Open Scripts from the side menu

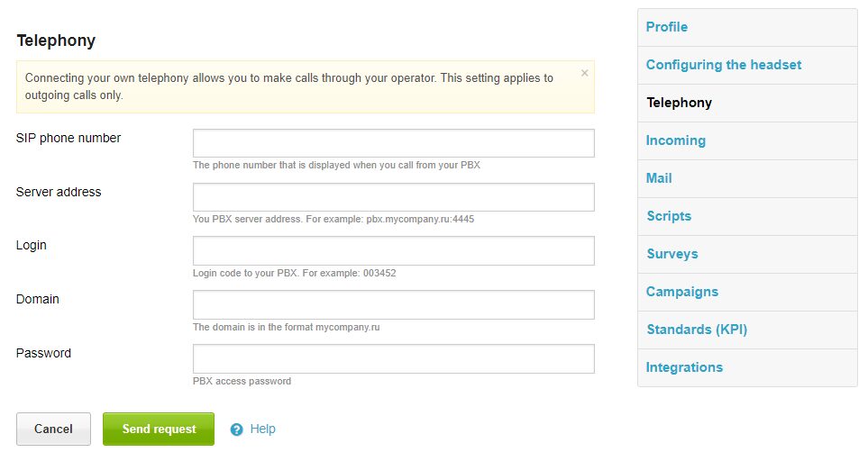click(669, 216)
